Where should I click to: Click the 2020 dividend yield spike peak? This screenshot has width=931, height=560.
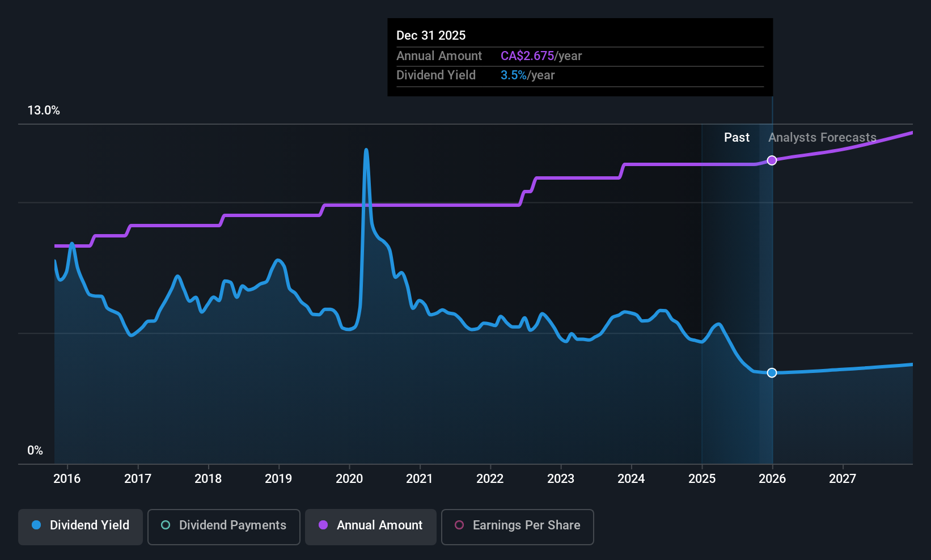[366, 150]
